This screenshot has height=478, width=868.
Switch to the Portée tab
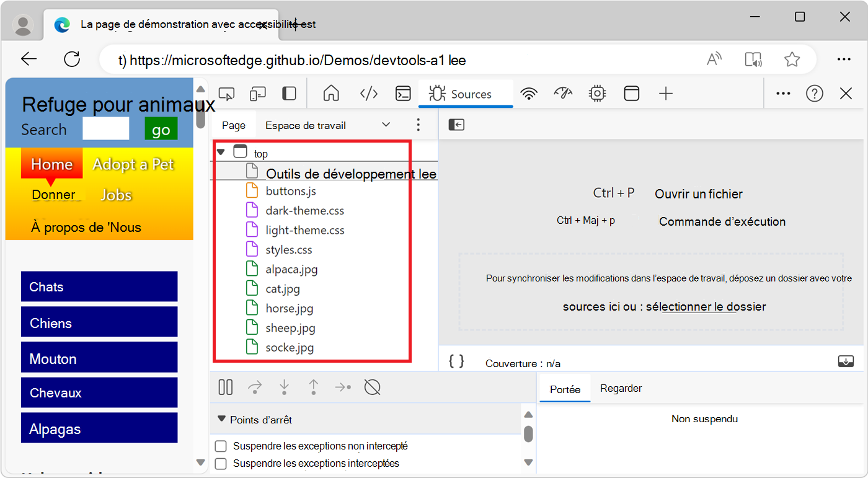pyautogui.click(x=565, y=389)
